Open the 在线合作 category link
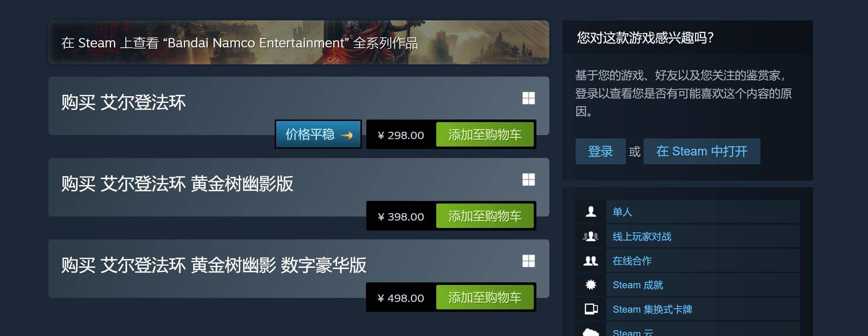The height and width of the screenshot is (336, 868). pyautogui.click(x=632, y=261)
